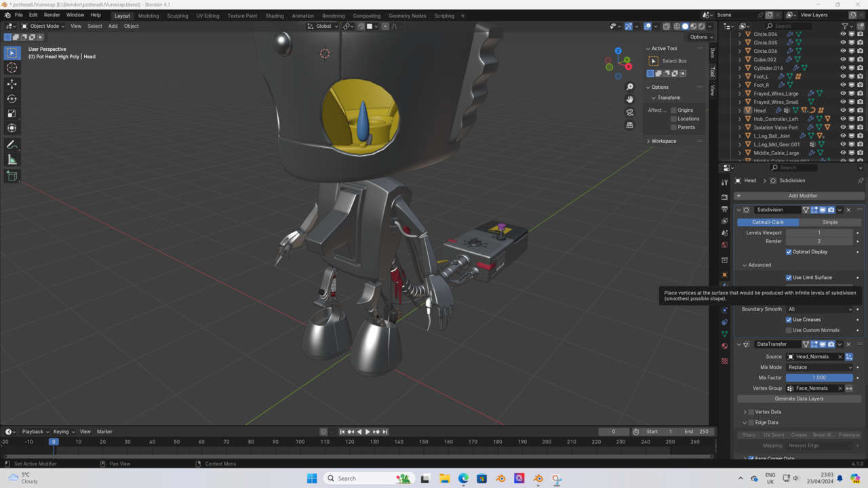Uncheck Use Creases checkbox

789,320
